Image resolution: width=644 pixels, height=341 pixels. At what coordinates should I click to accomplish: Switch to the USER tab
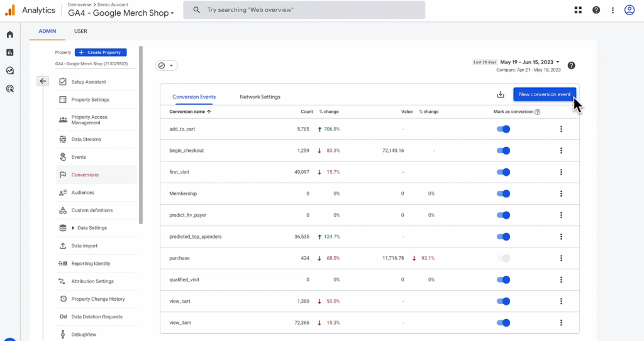tap(80, 31)
